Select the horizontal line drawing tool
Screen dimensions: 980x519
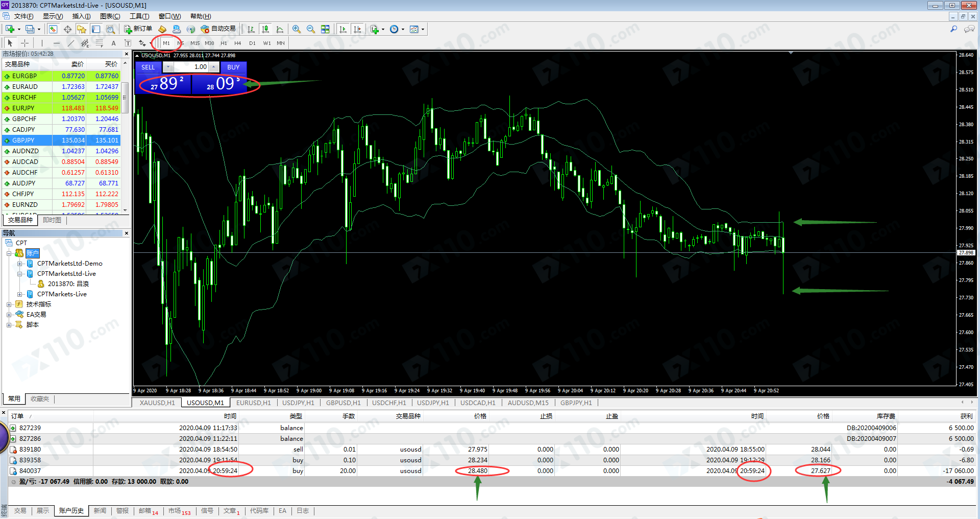(56, 43)
